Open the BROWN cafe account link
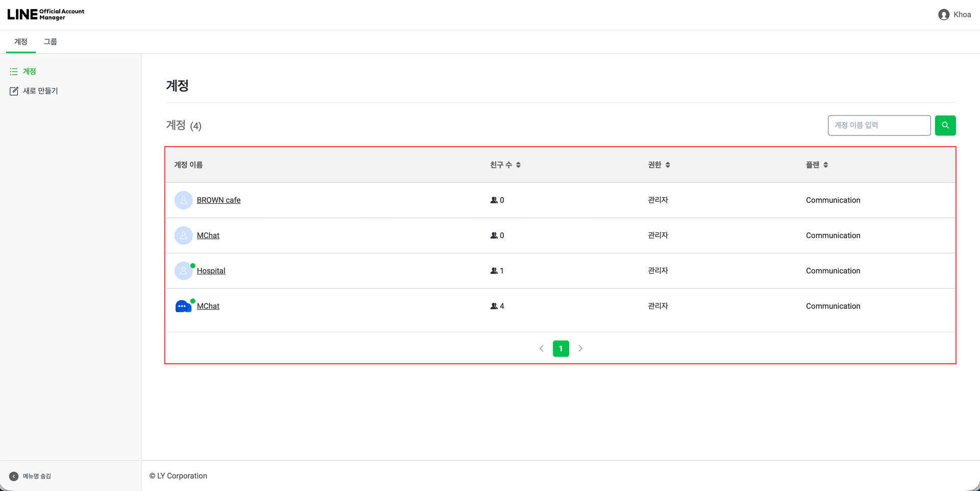Screen dimensions: 980x491 [218, 200]
